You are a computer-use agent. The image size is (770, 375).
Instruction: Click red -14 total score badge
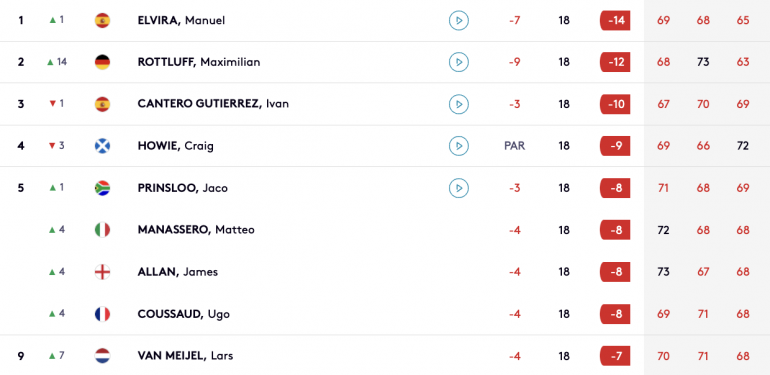(615, 21)
